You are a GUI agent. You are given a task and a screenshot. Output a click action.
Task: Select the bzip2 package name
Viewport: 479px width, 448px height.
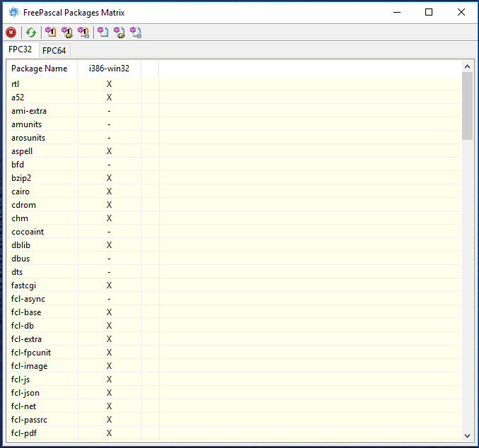click(x=21, y=178)
